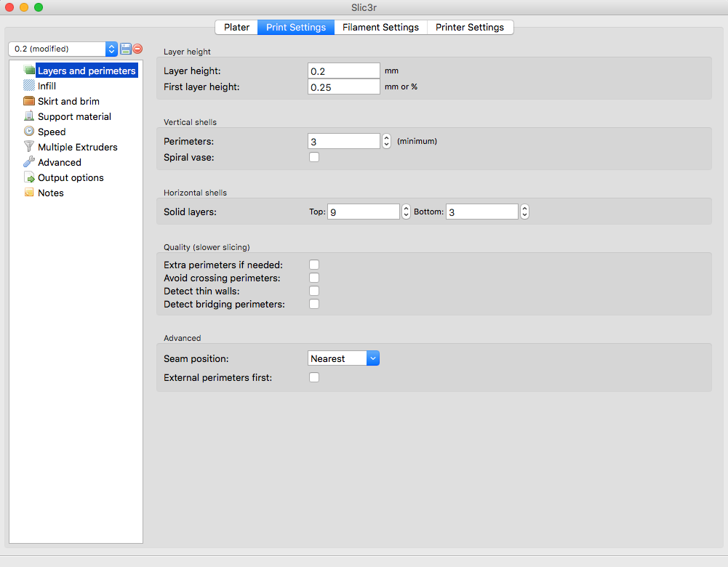Select Multiple Extruders funnel icon

tap(29, 147)
